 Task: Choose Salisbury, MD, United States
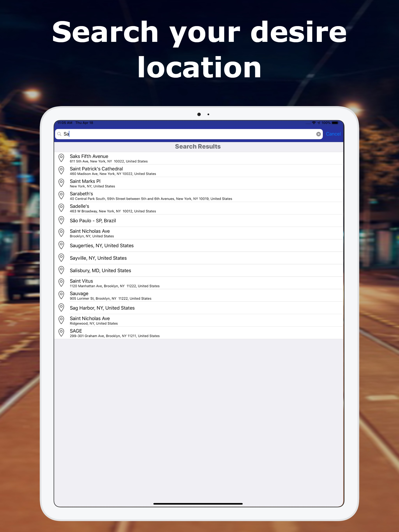(x=100, y=270)
